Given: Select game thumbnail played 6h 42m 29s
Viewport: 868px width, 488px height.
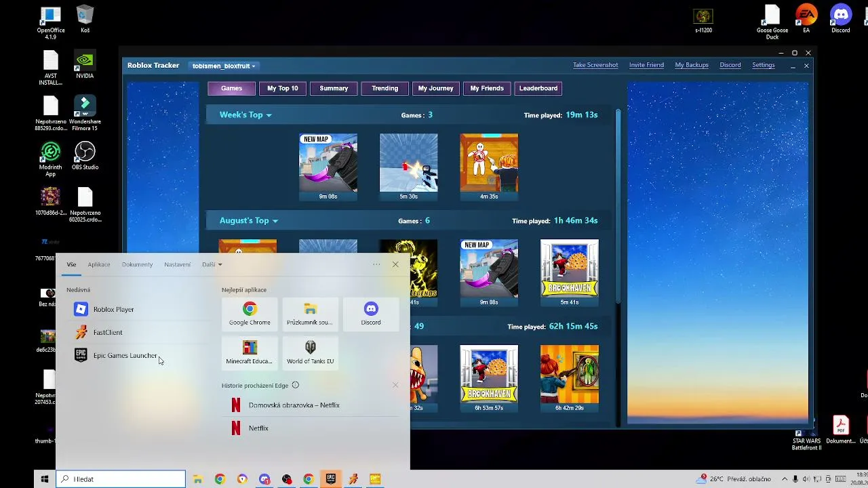Looking at the screenshot, I should pyautogui.click(x=570, y=378).
